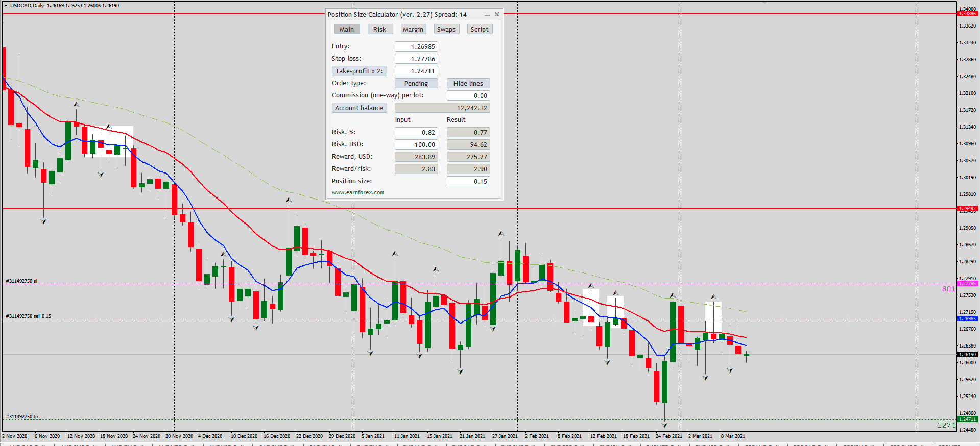Click the 2274 take-profit distance label
The height and width of the screenshot is (446, 980).
point(946,425)
